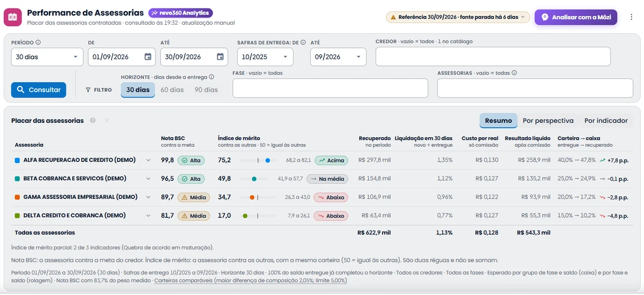Screen dimensions: 644x295
Task: Open the Referência 30/09/2026 warning dropdown
Action: pos(458,17)
